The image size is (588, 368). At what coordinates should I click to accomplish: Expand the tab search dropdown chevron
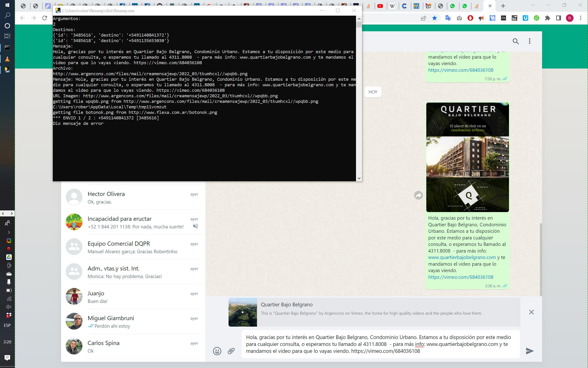pos(533,5)
